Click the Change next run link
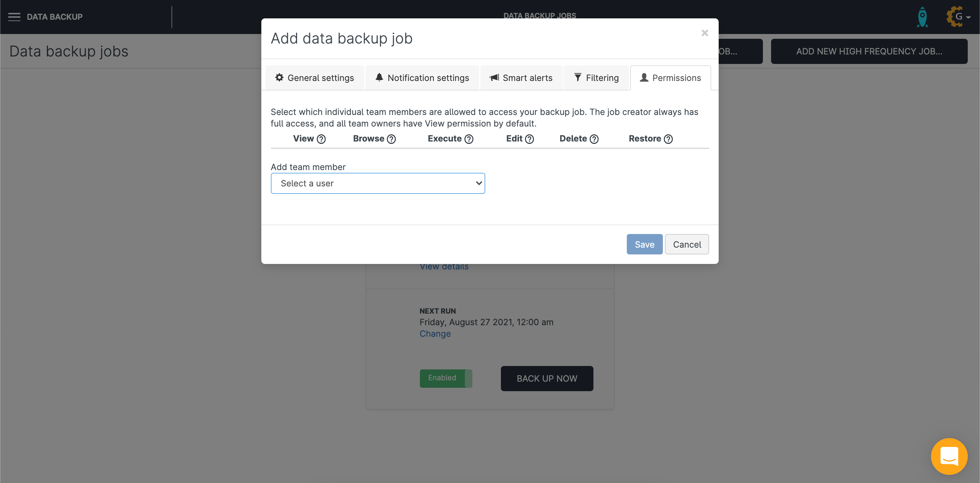The height and width of the screenshot is (483, 980). 435,334
